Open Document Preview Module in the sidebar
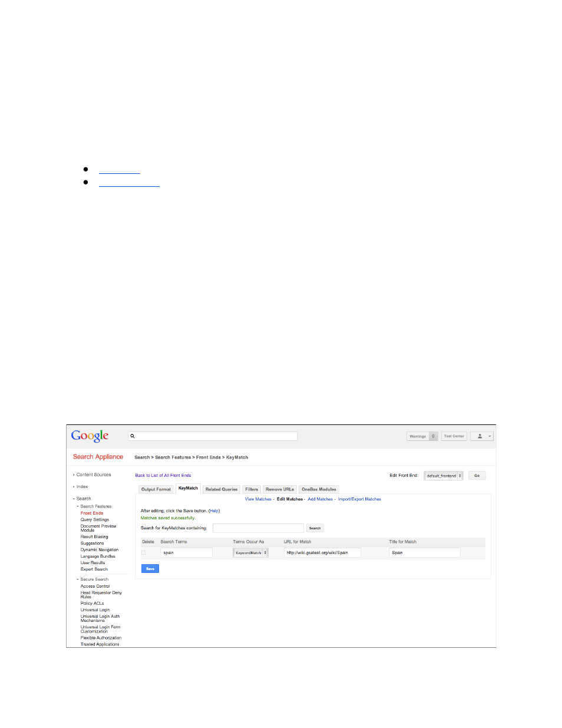This screenshot has width=562, height=728. 98,528
